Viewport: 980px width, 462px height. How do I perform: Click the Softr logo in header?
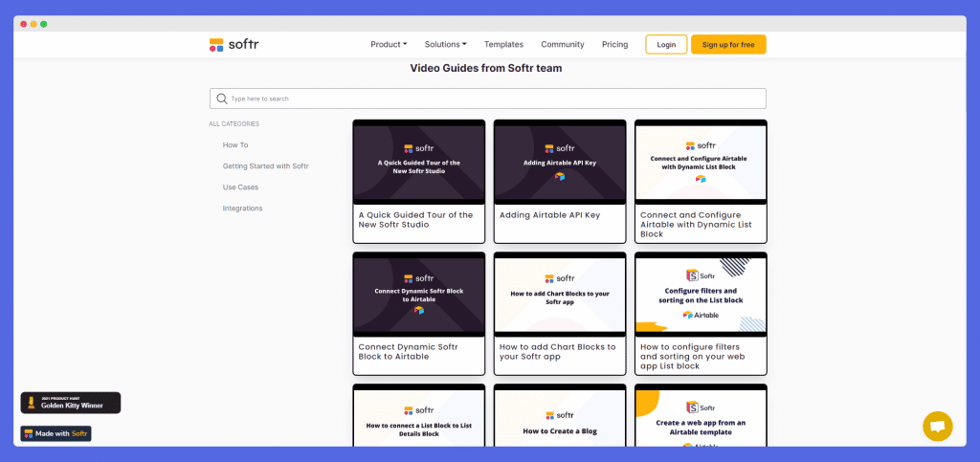pos(234,44)
